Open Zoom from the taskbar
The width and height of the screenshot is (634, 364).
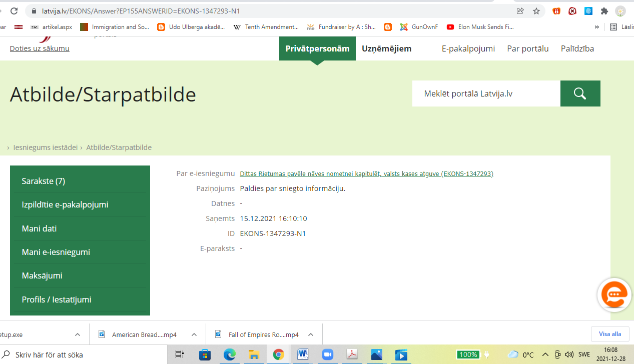327,354
